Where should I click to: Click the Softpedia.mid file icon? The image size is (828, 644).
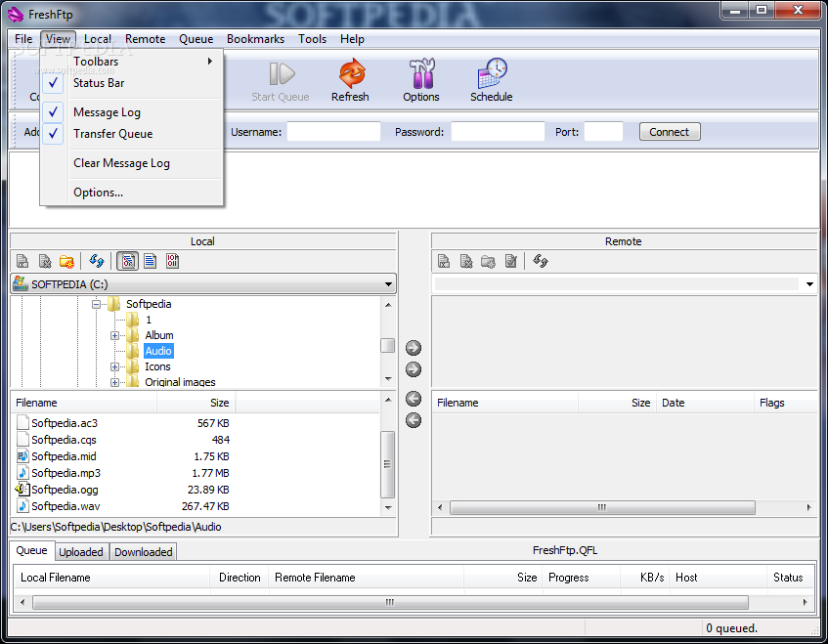point(22,456)
